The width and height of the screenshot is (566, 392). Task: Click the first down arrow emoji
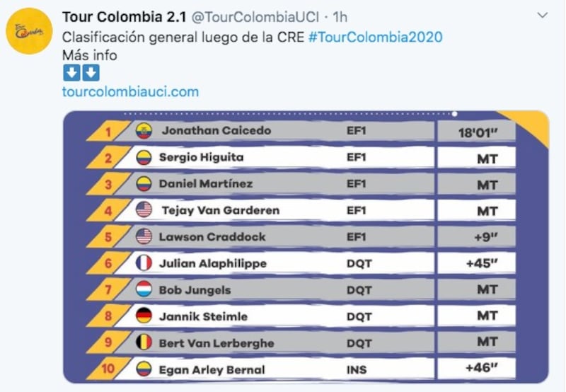click(71, 73)
